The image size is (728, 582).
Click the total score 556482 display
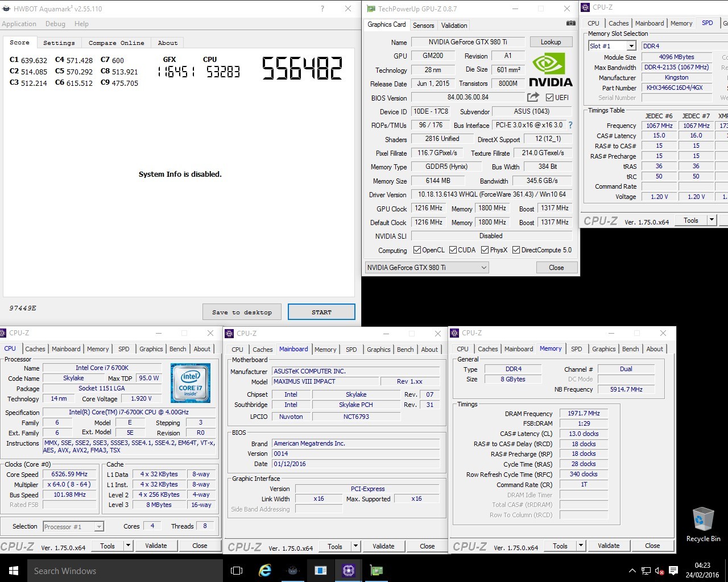302,69
